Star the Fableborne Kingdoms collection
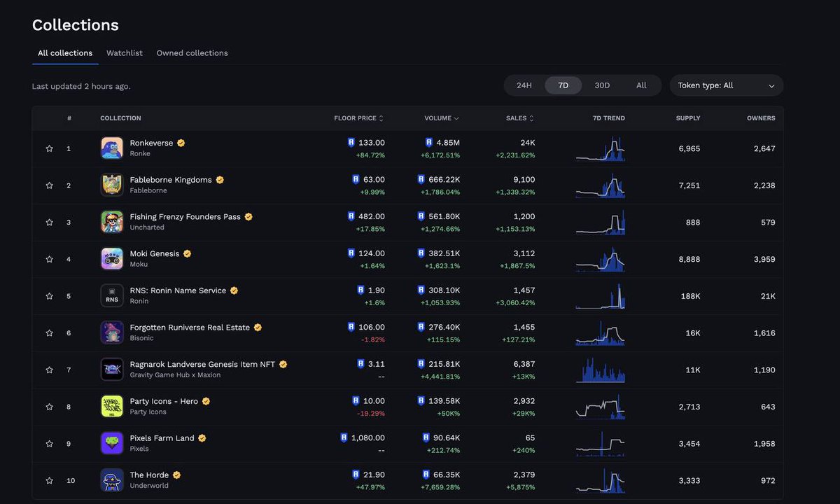840x504 pixels. [x=50, y=185]
